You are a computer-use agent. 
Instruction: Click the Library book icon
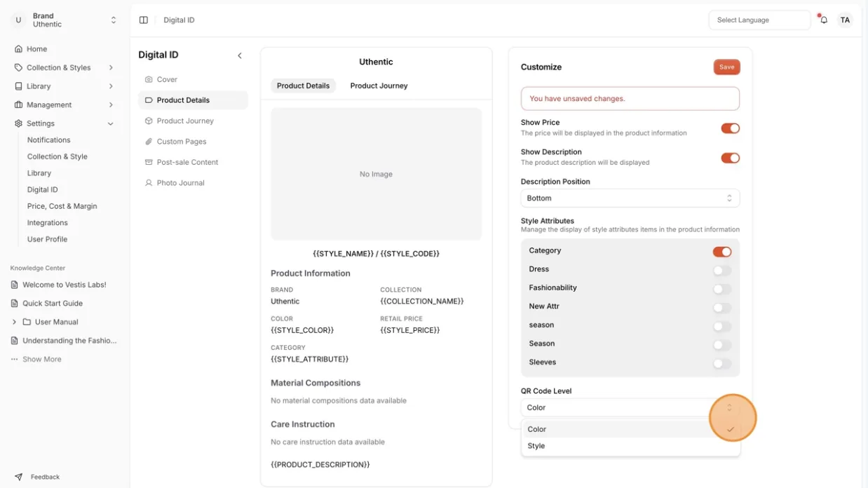(19, 86)
